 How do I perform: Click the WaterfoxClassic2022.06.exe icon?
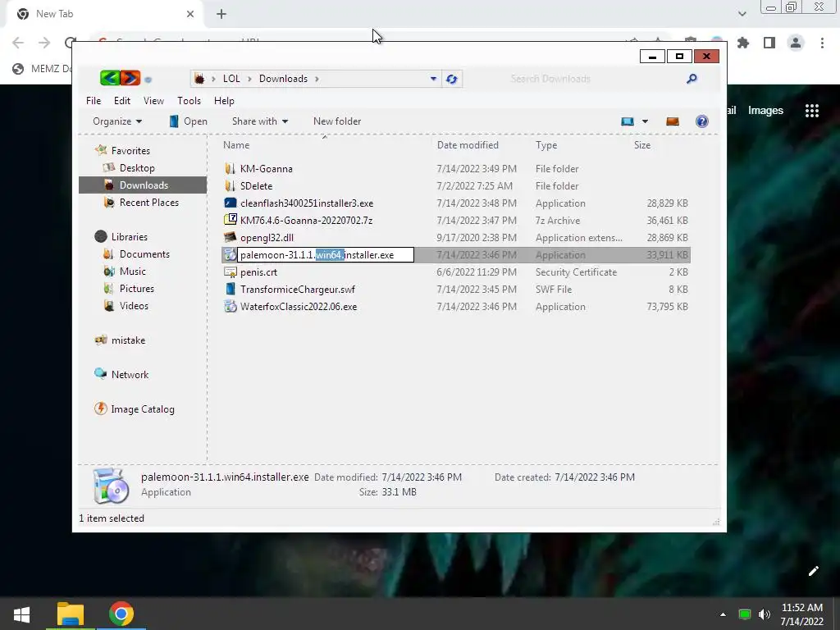click(231, 307)
